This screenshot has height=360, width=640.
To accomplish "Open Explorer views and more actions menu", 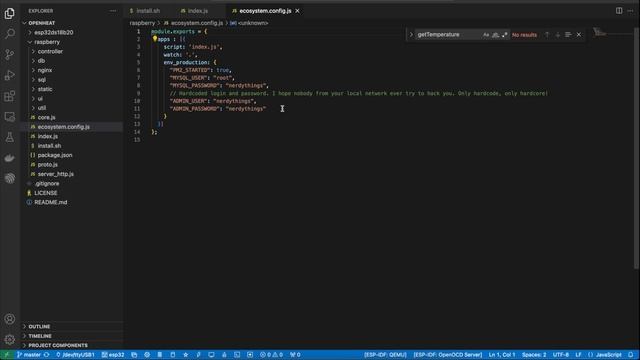I will coord(113,11).
